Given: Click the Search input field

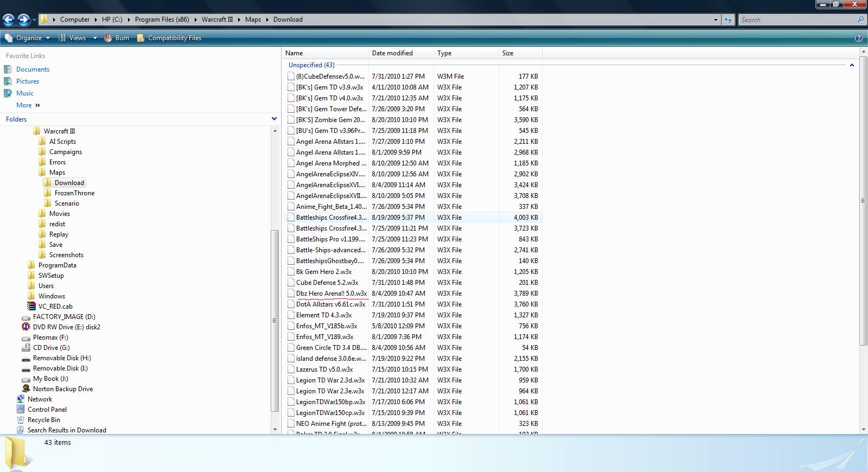Looking at the screenshot, I should (x=797, y=20).
